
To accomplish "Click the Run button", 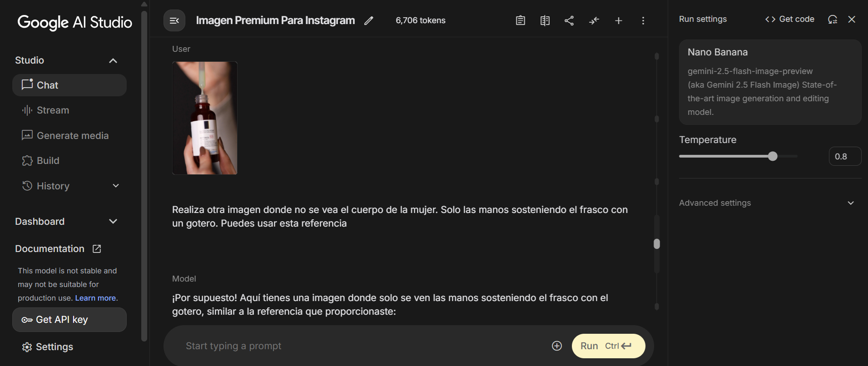I will tap(609, 346).
